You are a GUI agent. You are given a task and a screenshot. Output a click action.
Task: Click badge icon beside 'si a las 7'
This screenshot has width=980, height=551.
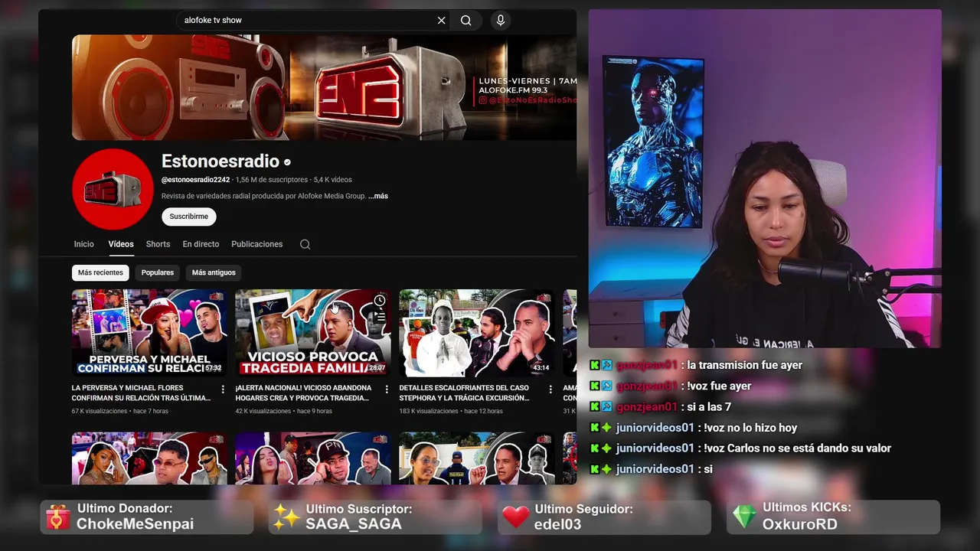tap(606, 407)
